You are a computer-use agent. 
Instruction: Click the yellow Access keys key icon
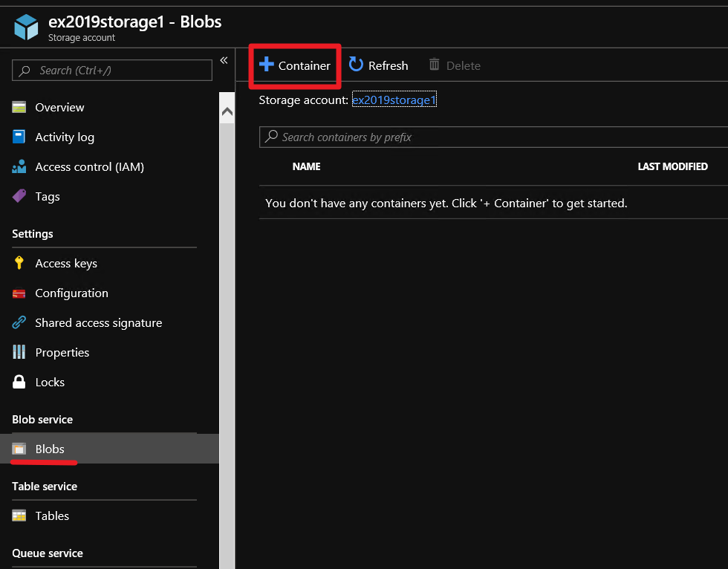pos(19,263)
